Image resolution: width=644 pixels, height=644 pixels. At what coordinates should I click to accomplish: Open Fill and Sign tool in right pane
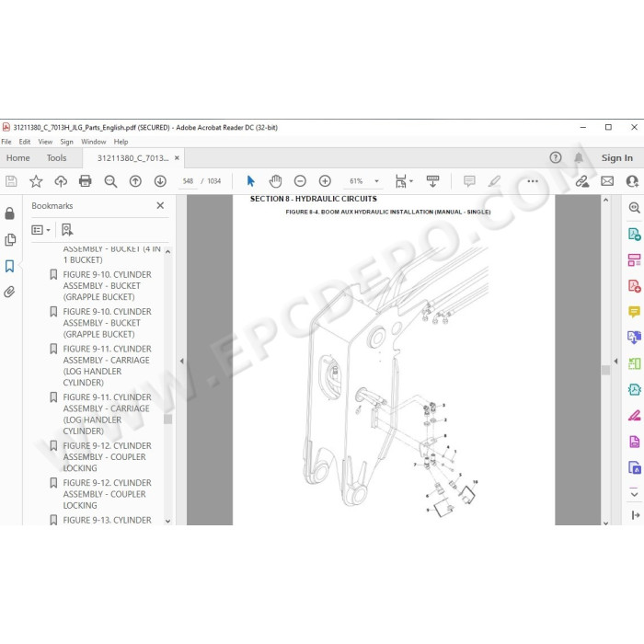(634, 416)
